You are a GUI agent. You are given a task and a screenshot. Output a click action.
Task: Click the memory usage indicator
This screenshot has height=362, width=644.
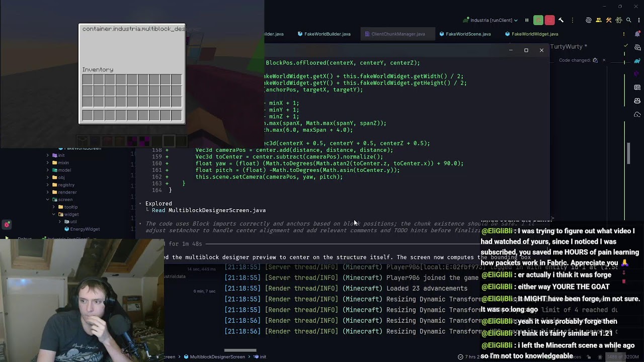pos(623,357)
